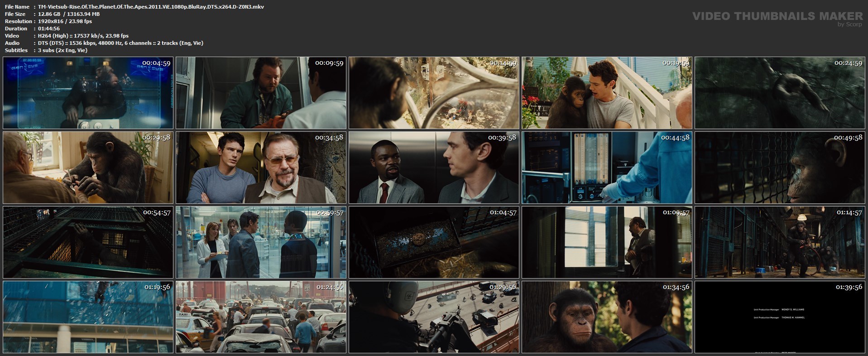Click the H264 (High) video info line
This screenshot has width=868, height=356.
pyautogui.click(x=83, y=36)
